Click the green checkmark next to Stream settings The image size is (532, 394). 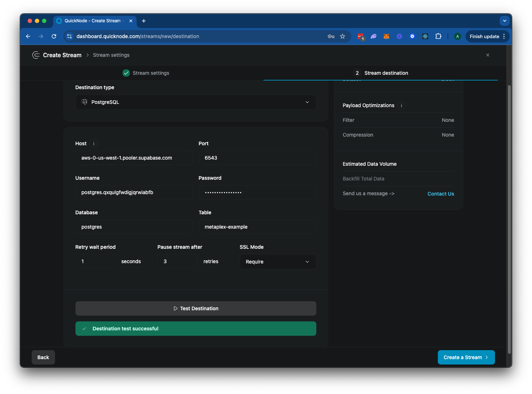click(126, 73)
